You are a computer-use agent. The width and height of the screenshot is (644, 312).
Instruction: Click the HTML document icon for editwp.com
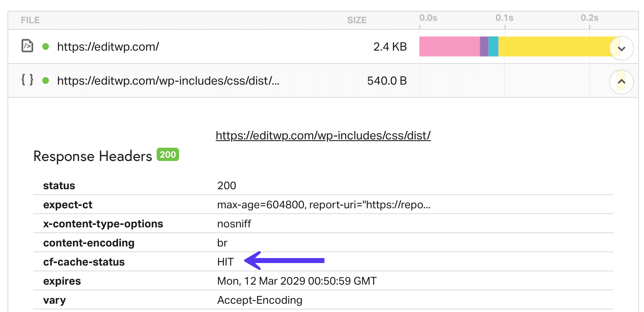pyautogui.click(x=27, y=46)
